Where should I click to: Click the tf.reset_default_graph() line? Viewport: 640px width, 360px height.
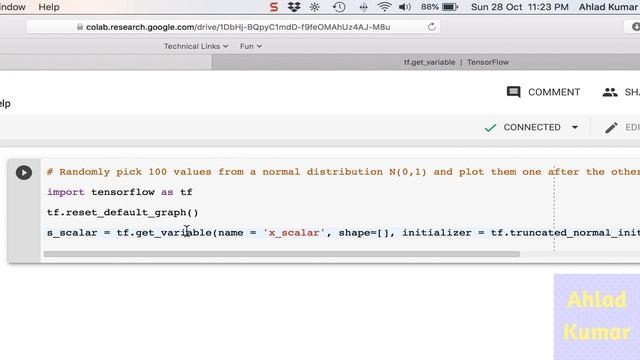click(122, 212)
